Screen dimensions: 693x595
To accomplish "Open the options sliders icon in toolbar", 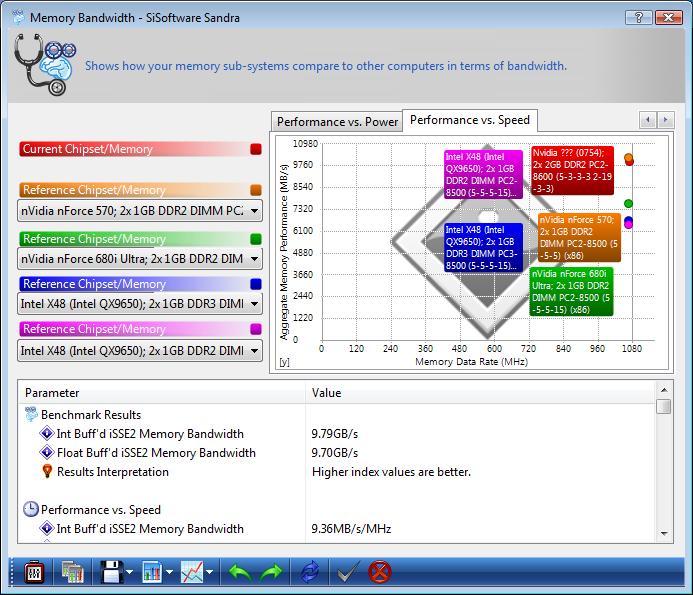I will pyautogui.click(x=34, y=573).
